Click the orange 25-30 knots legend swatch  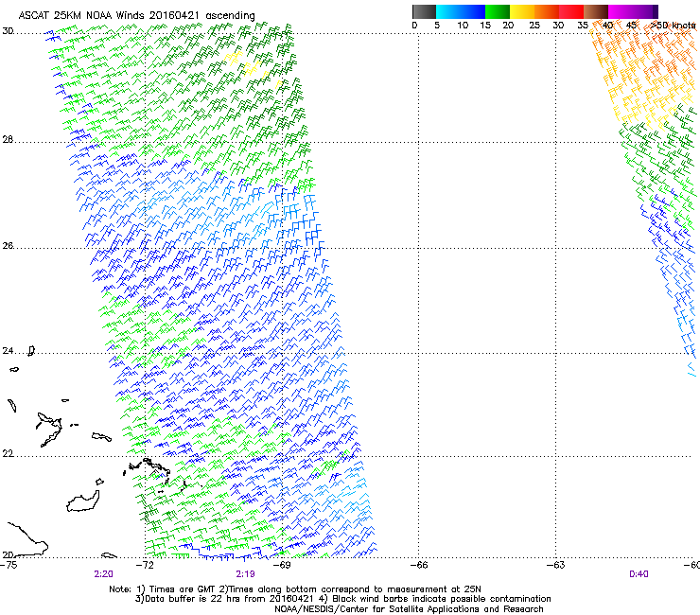pyautogui.click(x=547, y=11)
